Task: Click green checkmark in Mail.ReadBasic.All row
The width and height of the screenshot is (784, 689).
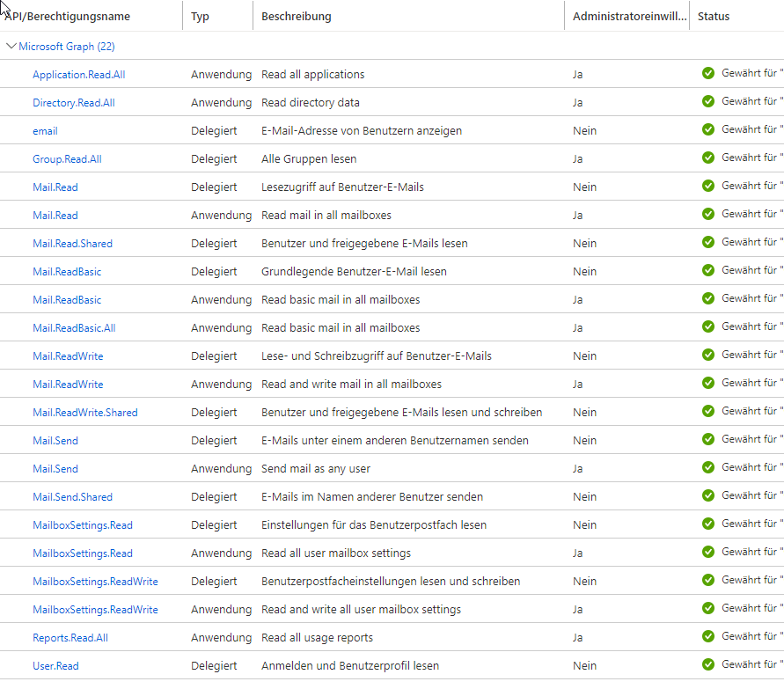Action: coord(708,326)
